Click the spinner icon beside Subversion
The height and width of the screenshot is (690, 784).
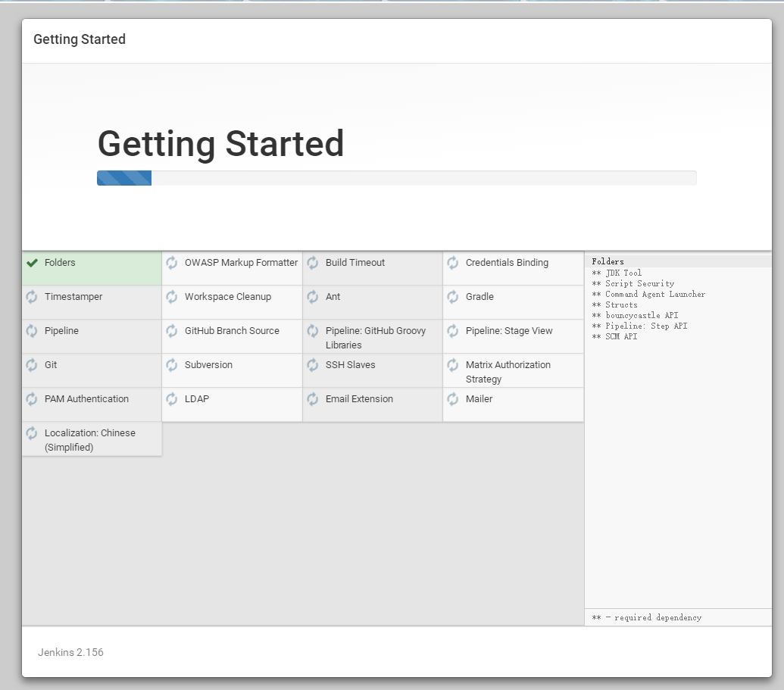pos(172,365)
